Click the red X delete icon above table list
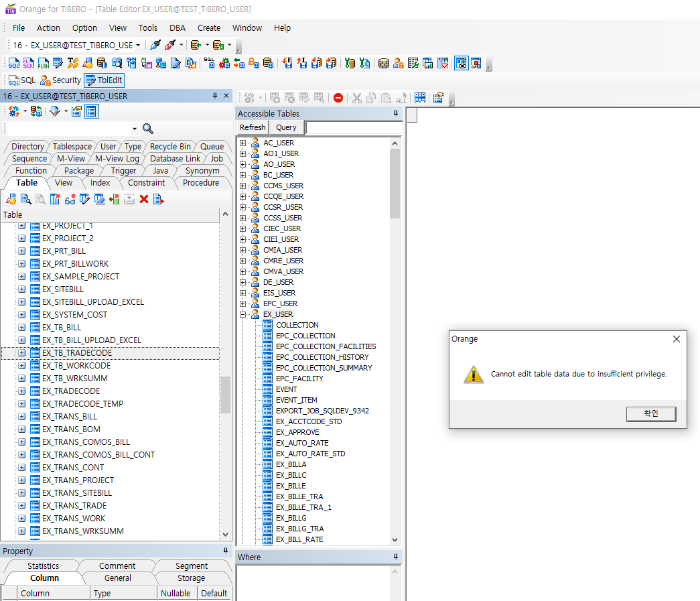 pyautogui.click(x=144, y=199)
